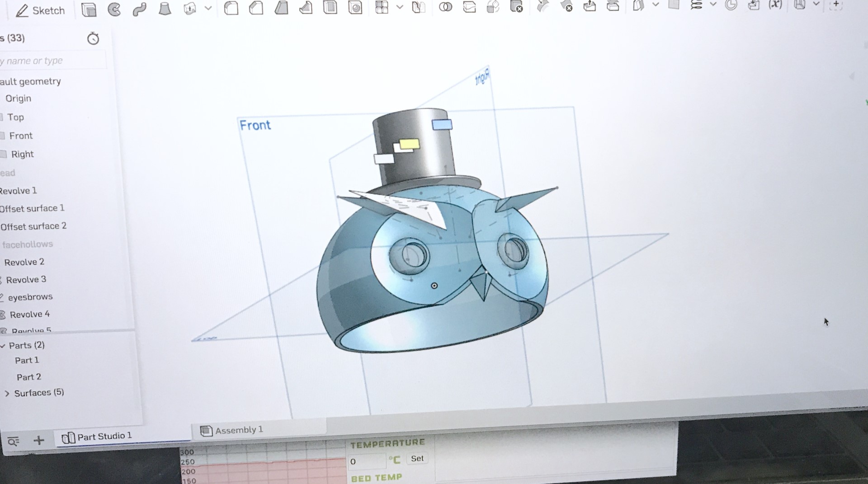Click the temperature value input field

pyautogui.click(x=366, y=461)
